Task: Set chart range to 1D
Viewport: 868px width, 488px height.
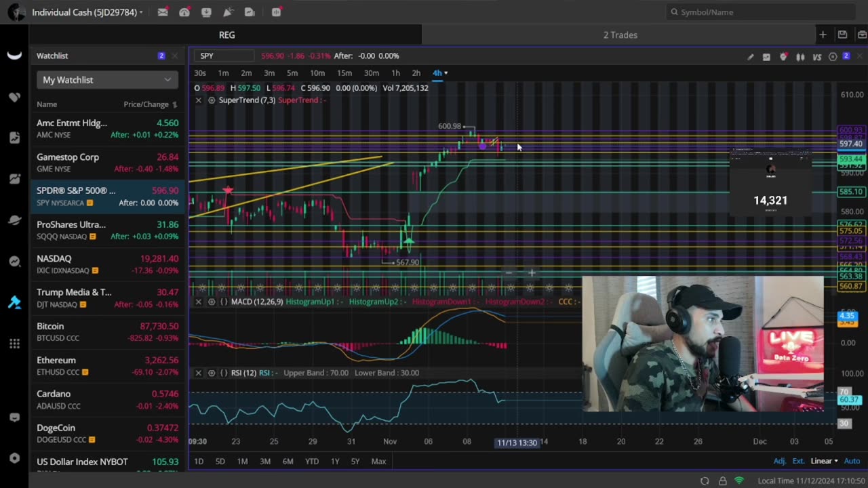Action: [x=199, y=462]
